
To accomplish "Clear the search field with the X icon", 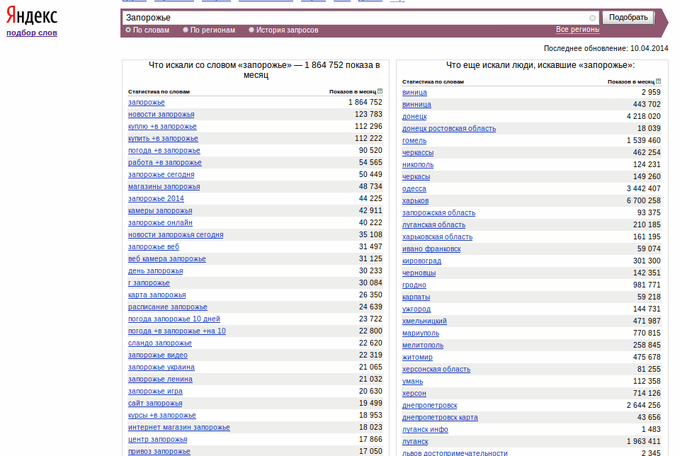I will point(592,18).
